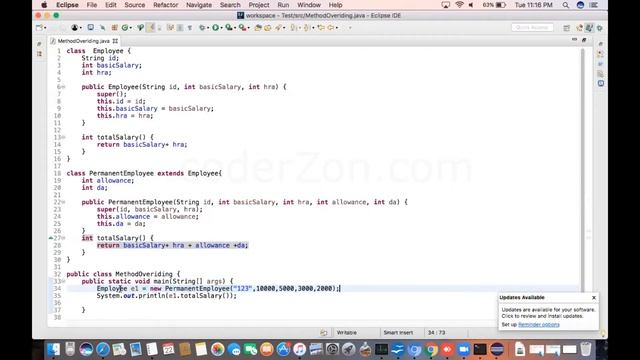640x360 pixels.
Task: Open Terminal from the Dock
Action: 480,349
